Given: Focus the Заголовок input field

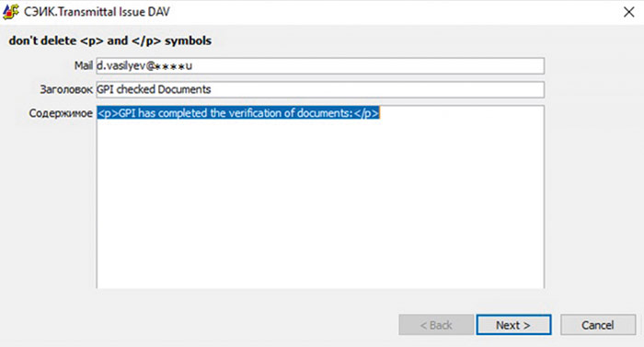Looking at the screenshot, I should 320,89.
